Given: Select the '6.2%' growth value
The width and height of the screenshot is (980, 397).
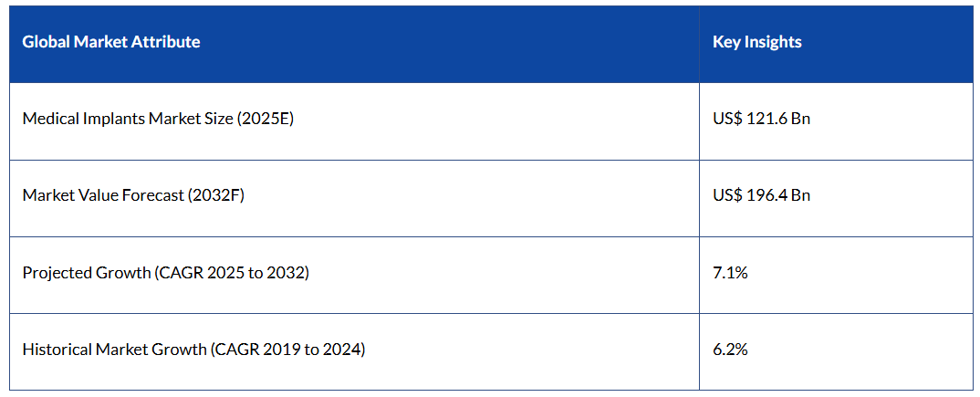Looking at the screenshot, I should pos(730,349).
